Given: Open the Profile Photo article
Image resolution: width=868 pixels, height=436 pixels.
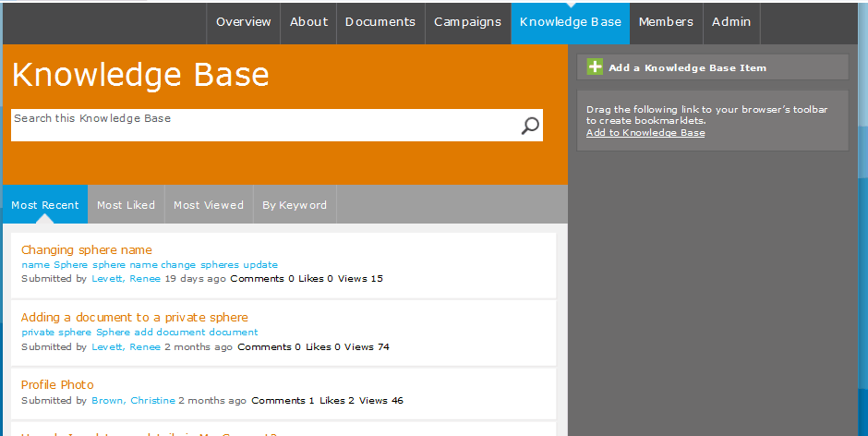Looking at the screenshot, I should [57, 384].
